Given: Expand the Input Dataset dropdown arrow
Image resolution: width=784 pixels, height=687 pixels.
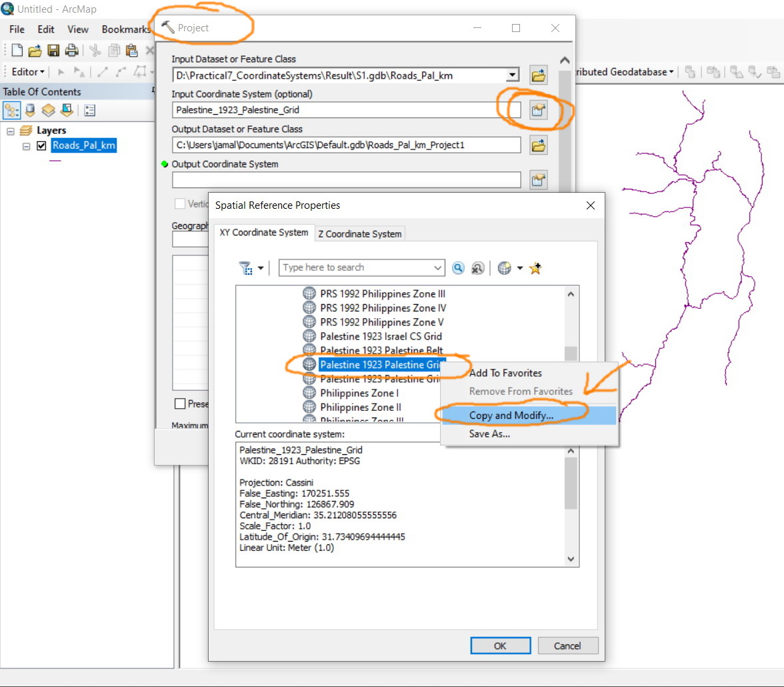Looking at the screenshot, I should pyautogui.click(x=512, y=75).
